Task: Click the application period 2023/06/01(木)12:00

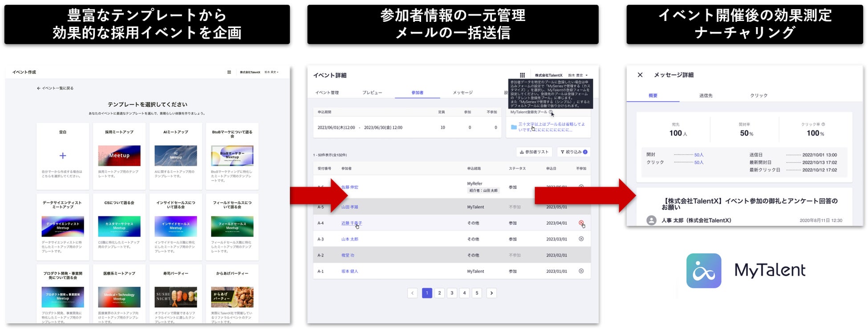Action: coord(336,128)
